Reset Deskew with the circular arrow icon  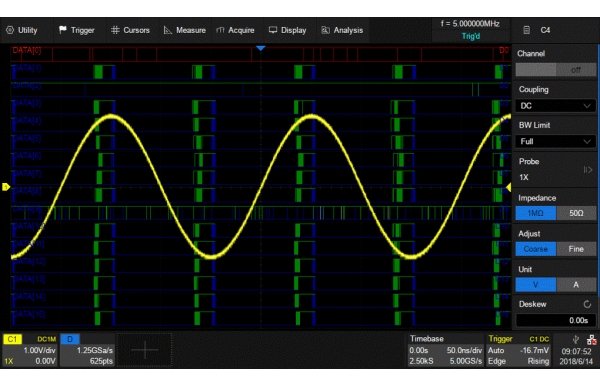(587, 304)
